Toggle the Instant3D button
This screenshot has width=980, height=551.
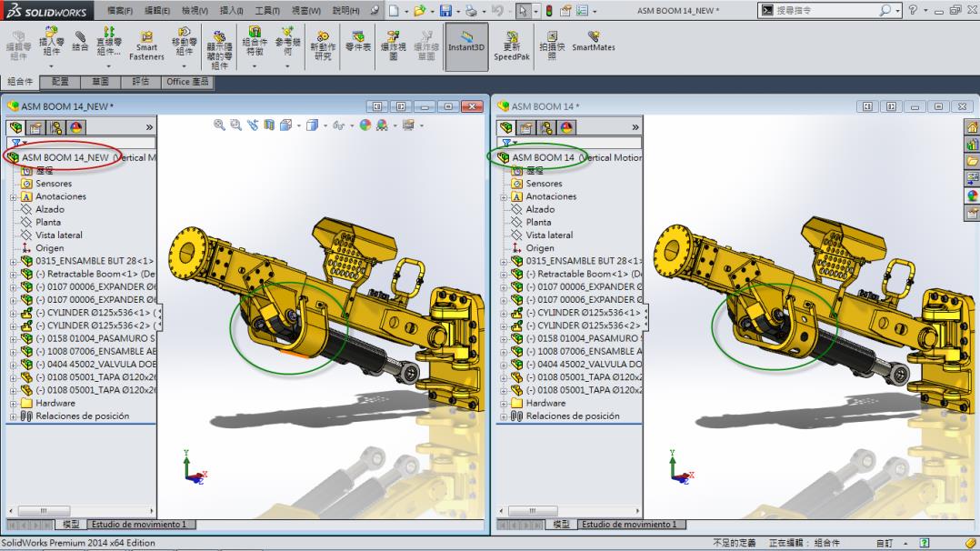coord(465,43)
